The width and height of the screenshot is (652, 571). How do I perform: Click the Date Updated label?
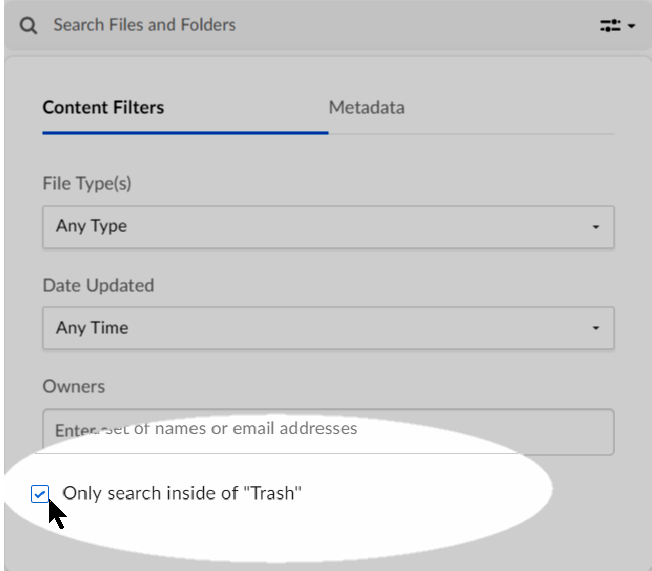98,286
